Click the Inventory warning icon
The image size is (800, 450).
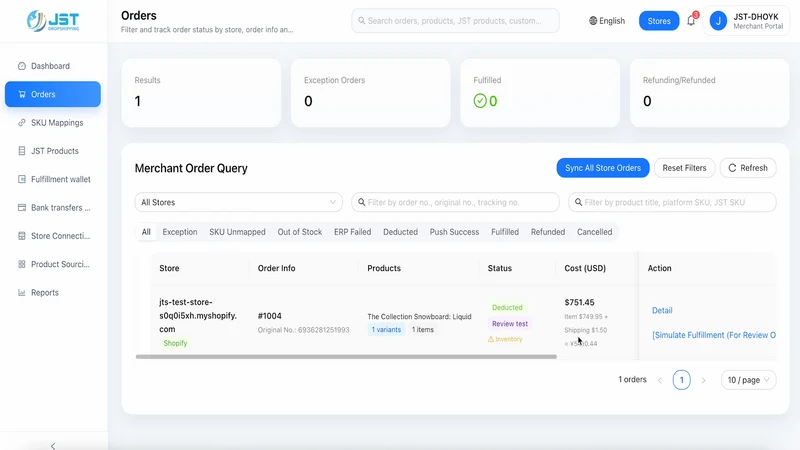click(x=491, y=339)
